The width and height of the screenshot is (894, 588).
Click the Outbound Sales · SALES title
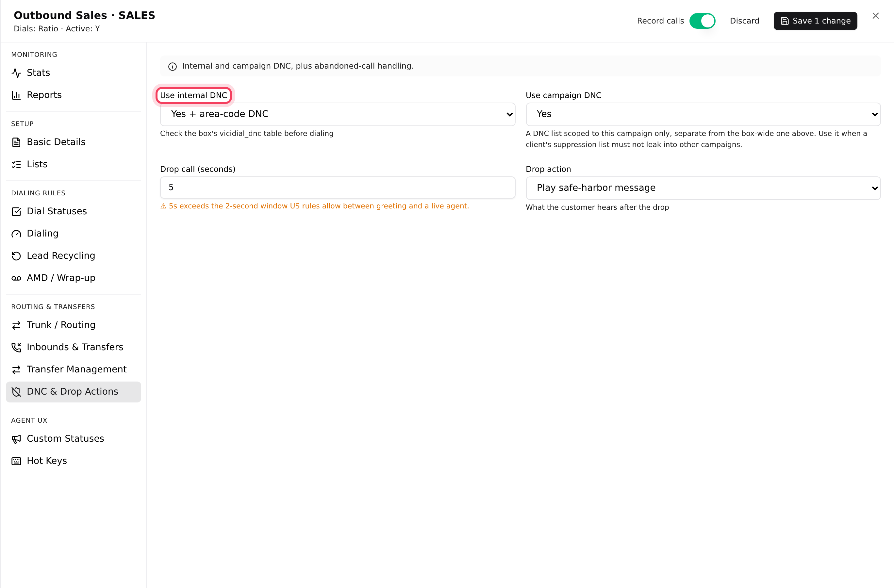click(84, 15)
